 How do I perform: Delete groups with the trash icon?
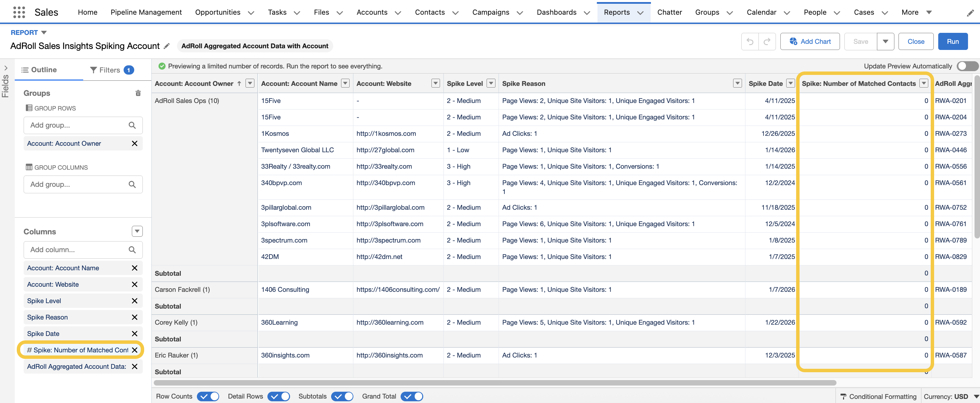[138, 93]
